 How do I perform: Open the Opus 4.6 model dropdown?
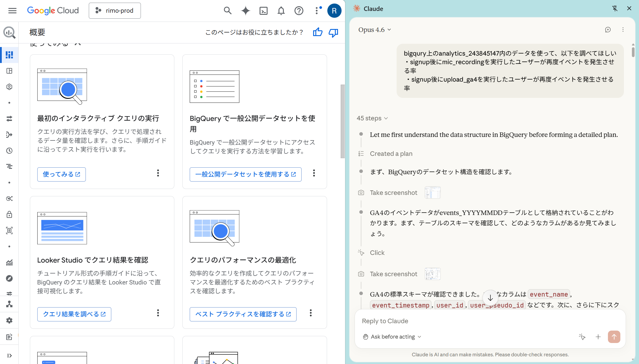click(374, 30)
